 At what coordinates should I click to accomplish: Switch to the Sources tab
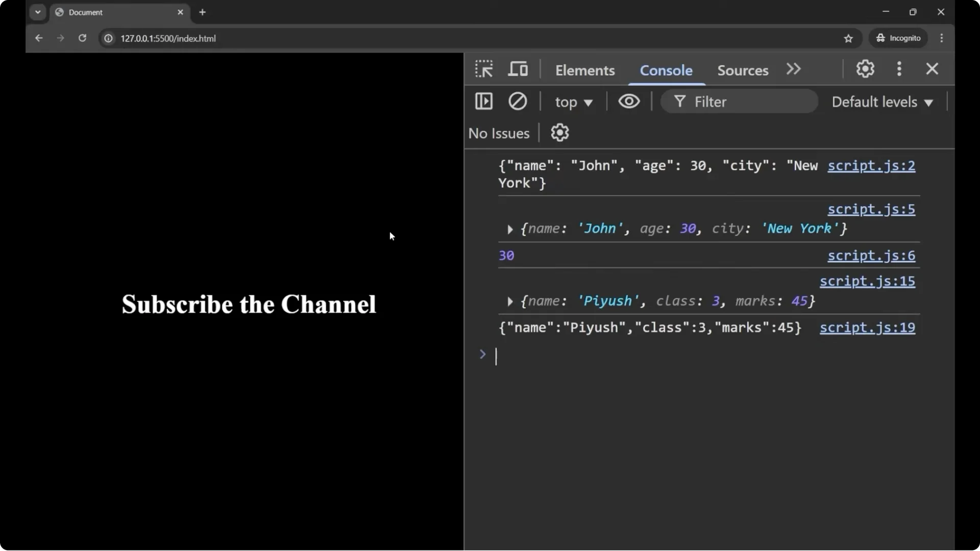(x=742, y=70)
